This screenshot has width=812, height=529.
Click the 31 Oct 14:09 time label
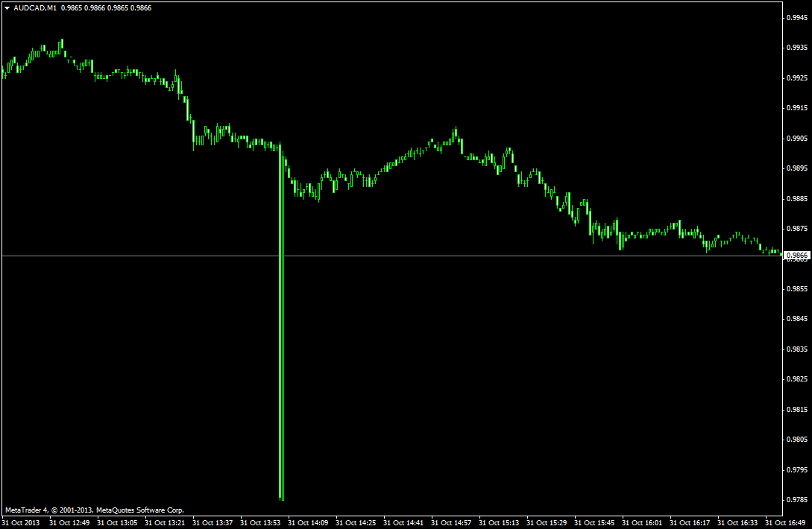click(x=308, y=523)
